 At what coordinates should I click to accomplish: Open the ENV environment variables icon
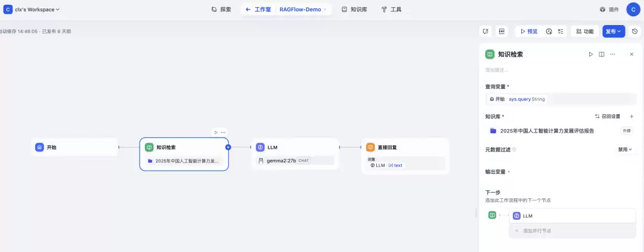click(501, 31)
